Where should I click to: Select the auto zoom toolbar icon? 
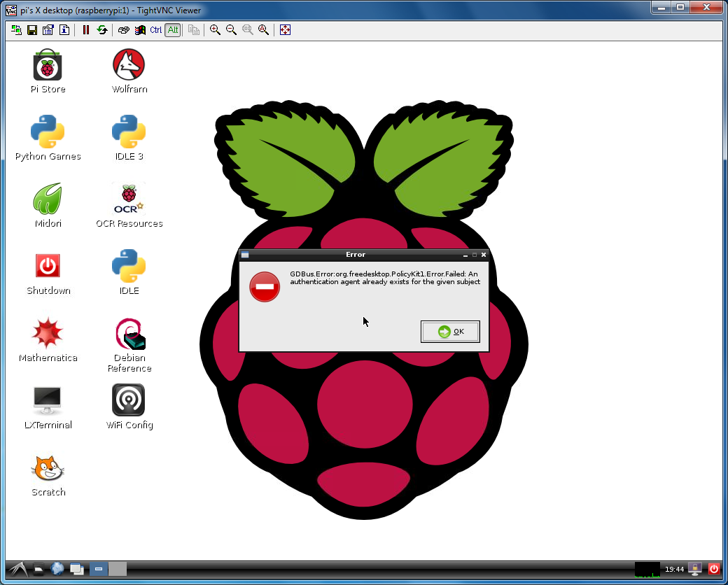click(264, 30)
